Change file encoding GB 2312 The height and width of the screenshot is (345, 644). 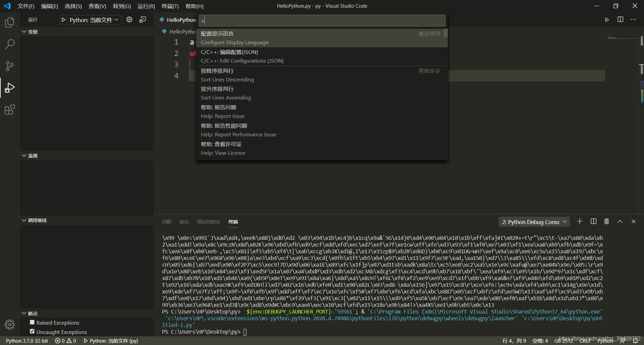563,341
